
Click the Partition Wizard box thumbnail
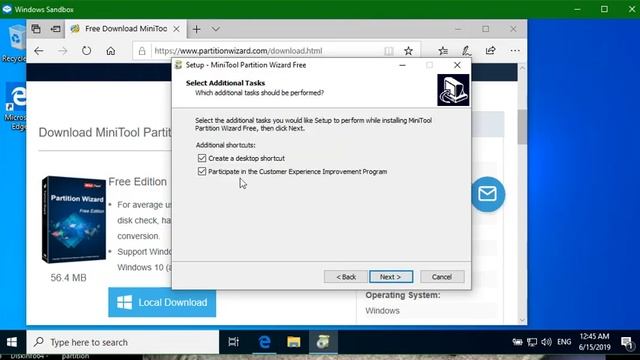74,220
